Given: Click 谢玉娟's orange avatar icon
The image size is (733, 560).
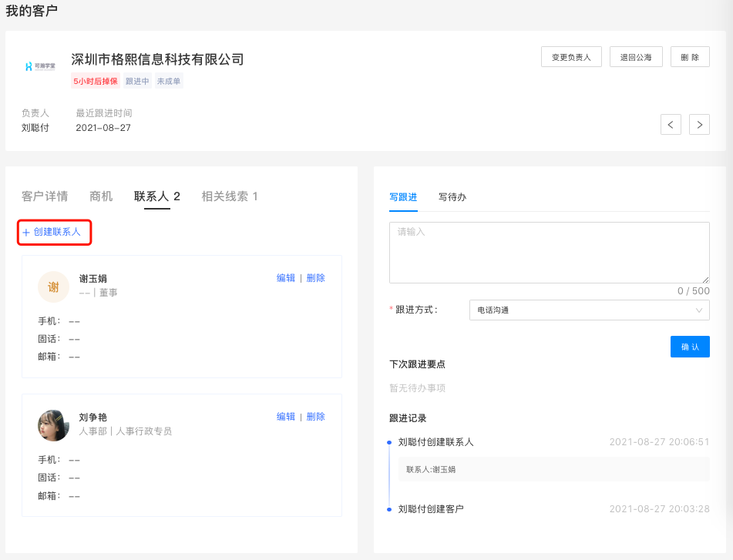Looking at the screenshot, I should click(53, 287).
